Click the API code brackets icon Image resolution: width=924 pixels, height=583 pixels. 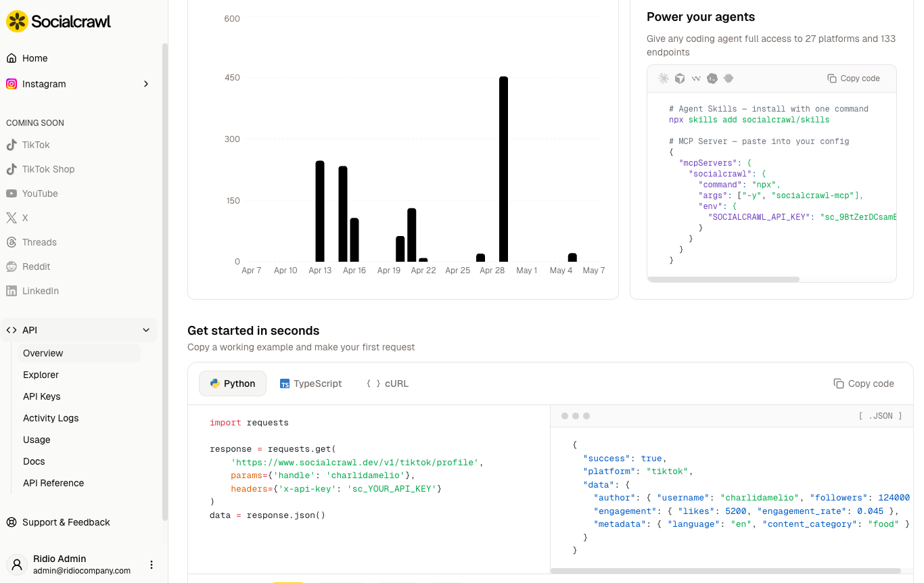(x=11, y=330)
